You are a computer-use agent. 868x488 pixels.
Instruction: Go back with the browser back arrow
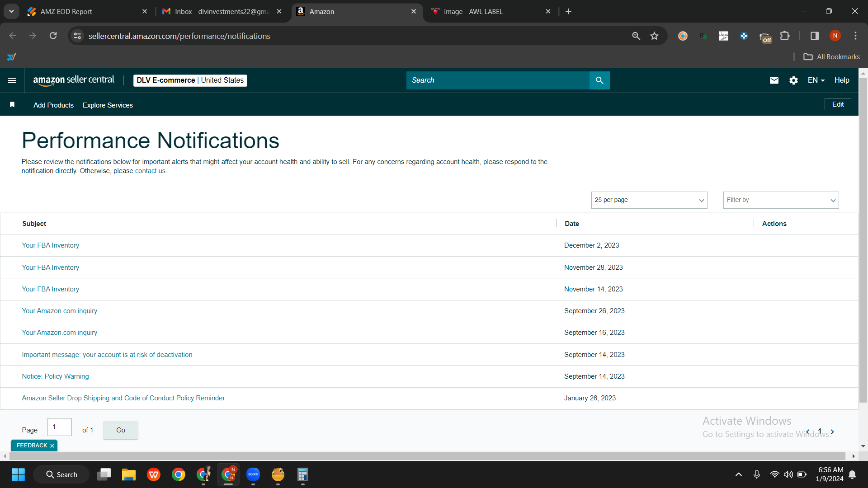13,36
